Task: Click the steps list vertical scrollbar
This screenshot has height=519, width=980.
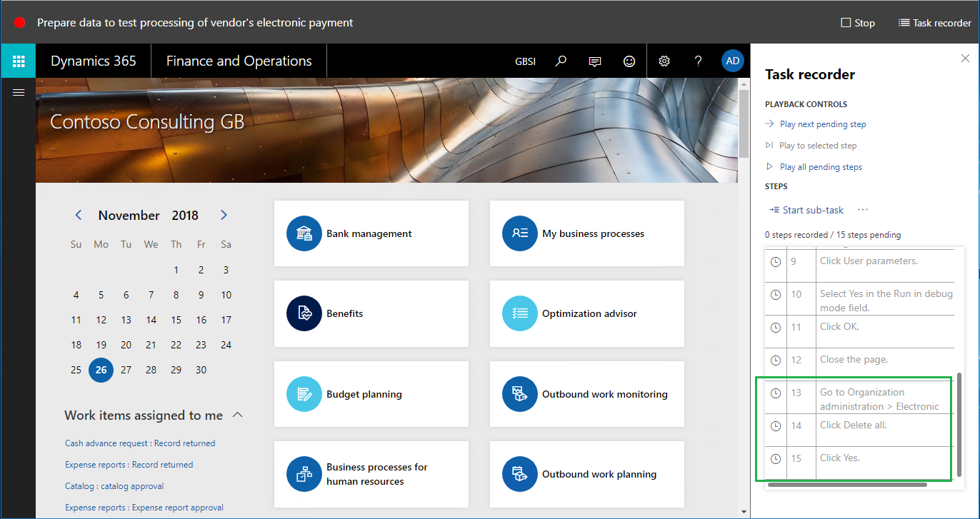Action: [x=959, y=424]
